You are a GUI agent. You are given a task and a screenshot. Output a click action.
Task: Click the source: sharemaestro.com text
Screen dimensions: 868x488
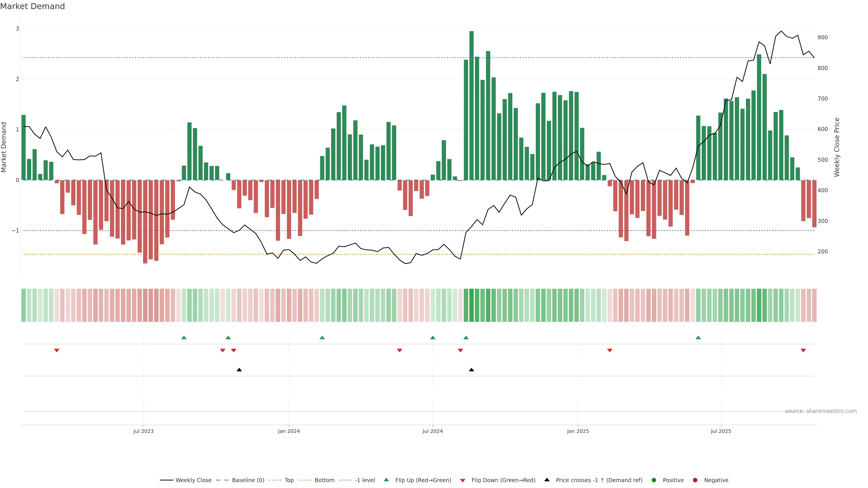821,411
